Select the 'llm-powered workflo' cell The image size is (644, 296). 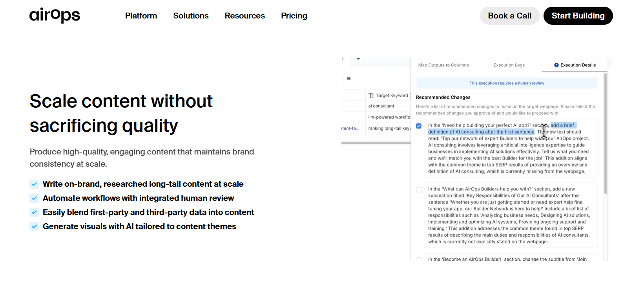388,117
